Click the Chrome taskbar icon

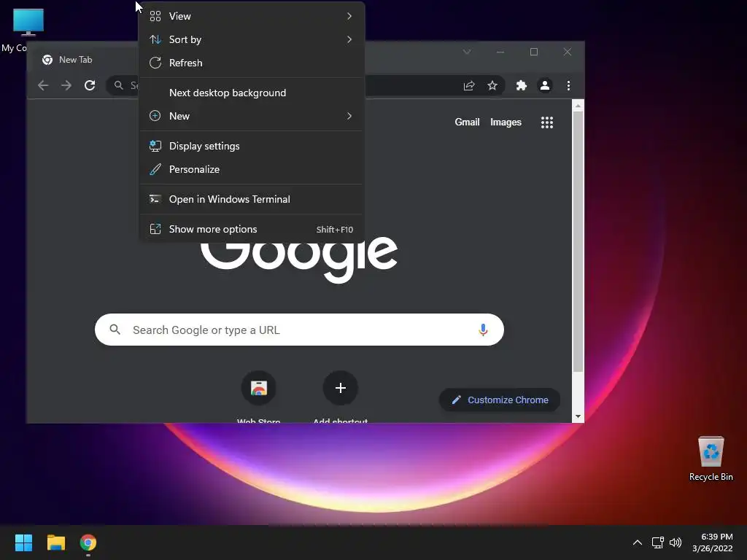click(x=88, y=542)
